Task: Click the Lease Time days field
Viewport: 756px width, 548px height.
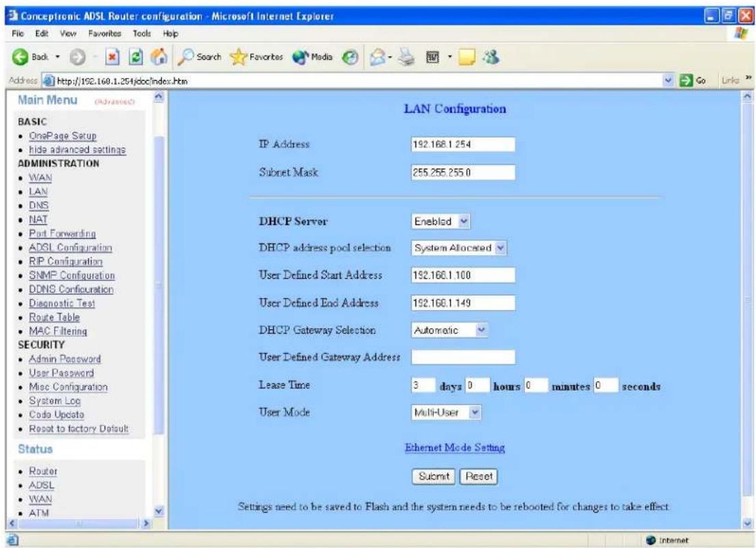Action: 423,385
